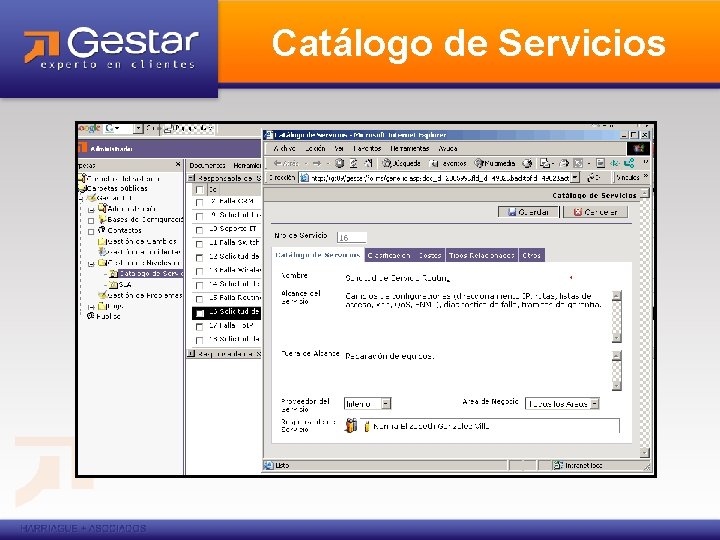720x540 pixels.
Task: Click the green network icon at toolbar end
Action: (x=630, y=163)
